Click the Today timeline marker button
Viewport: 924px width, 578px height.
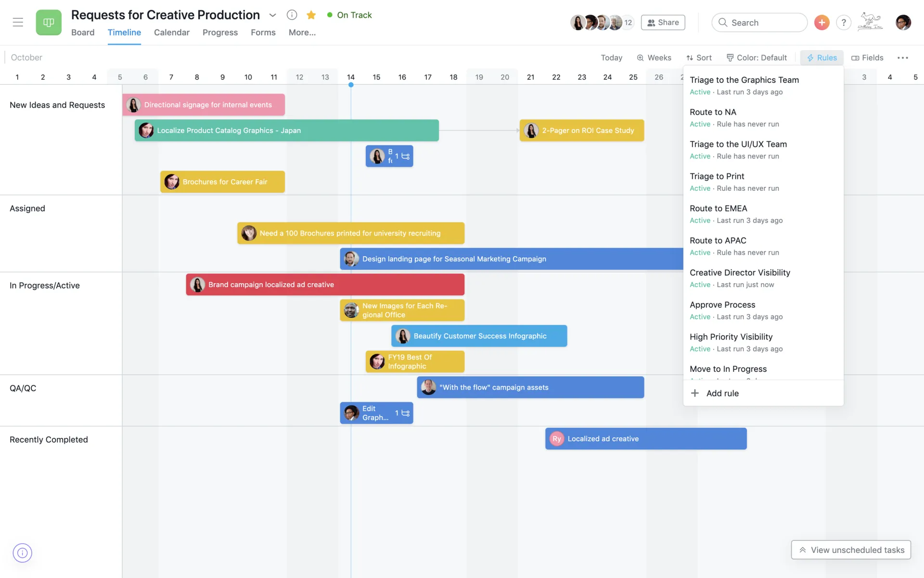click(611, 57)
